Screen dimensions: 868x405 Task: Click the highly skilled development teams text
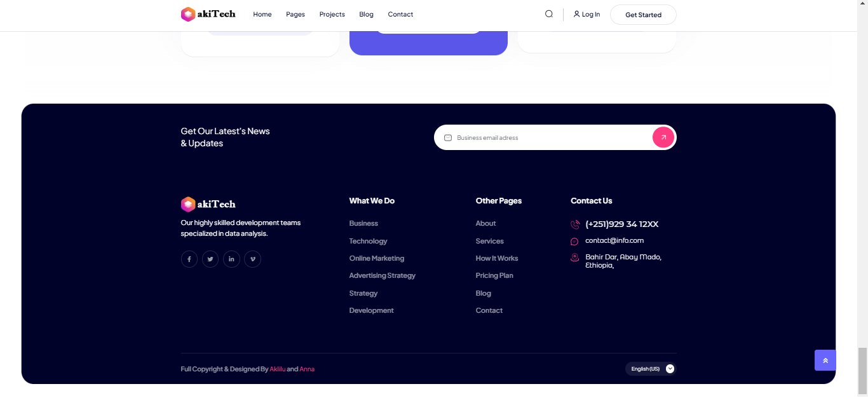pyautogui.click(x=241, y=228)
